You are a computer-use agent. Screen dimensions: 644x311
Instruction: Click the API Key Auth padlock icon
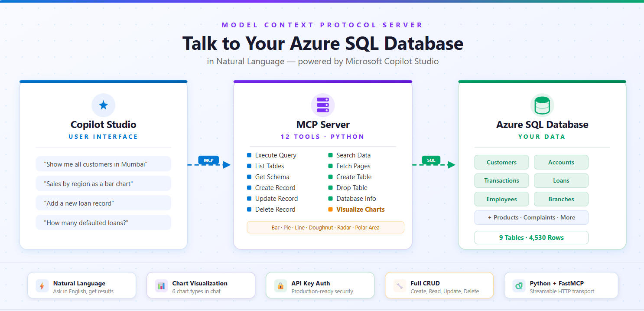[x=280, y=286]
